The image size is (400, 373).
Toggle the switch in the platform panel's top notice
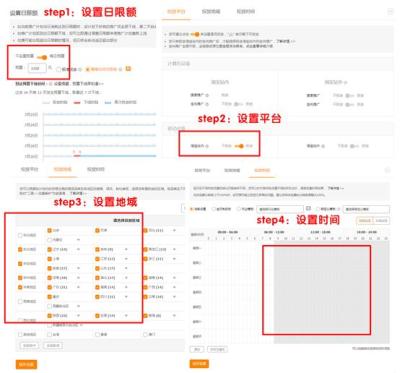click(x=196, y=34)
